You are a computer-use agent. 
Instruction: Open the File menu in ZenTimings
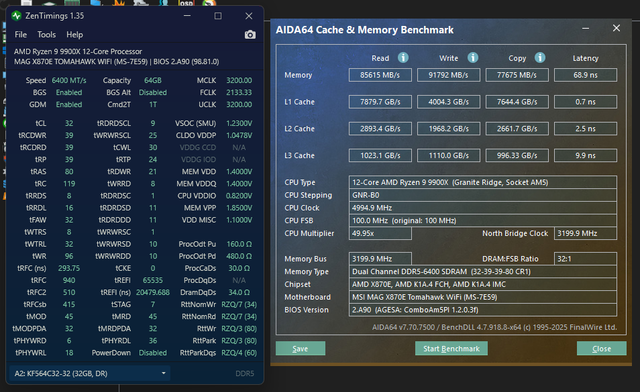point(21,35)
